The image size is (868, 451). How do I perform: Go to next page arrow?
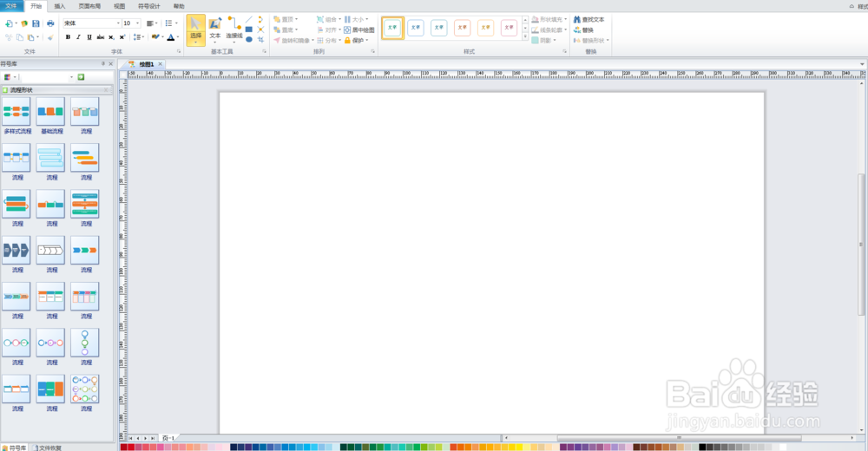click(146, 438)
